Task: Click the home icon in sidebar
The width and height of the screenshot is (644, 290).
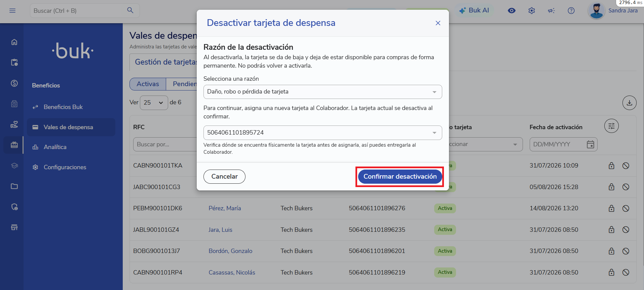Action: coord(14,42)
